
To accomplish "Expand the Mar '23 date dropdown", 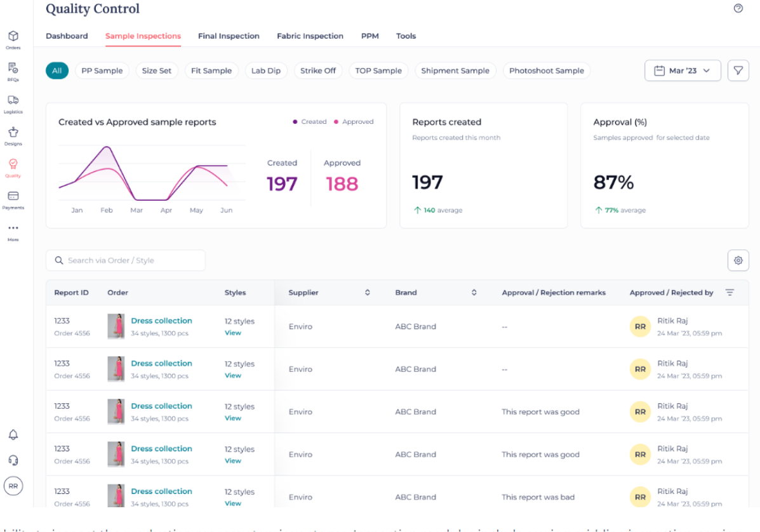I will [x=683, y=70].
